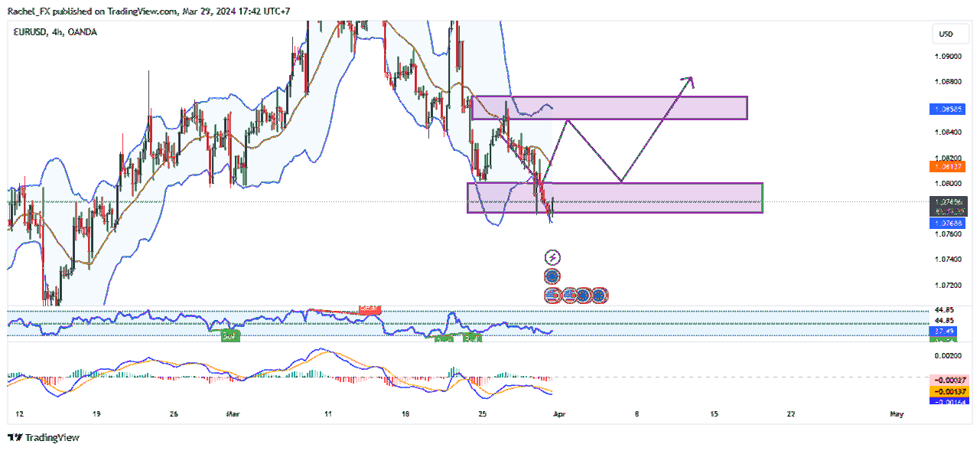This screenshot has height=451, width=980.
Task: Open the last EU flag icon in bottom row
Action: pyautogui.click(x=600, y=294)
